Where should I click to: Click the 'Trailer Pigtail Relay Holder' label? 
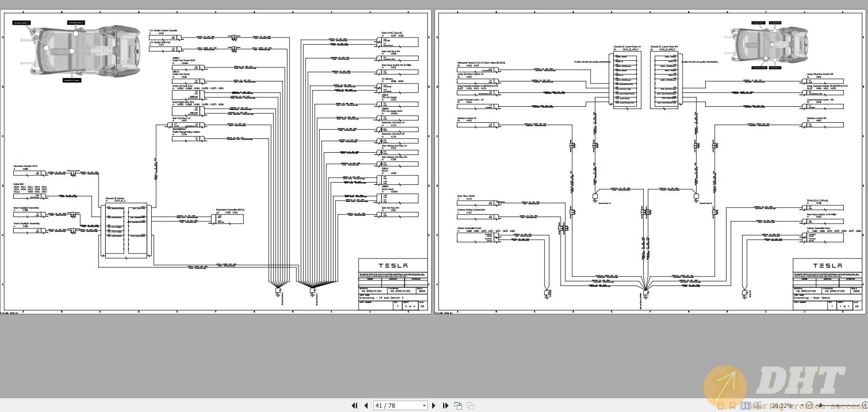coord(186,132)
